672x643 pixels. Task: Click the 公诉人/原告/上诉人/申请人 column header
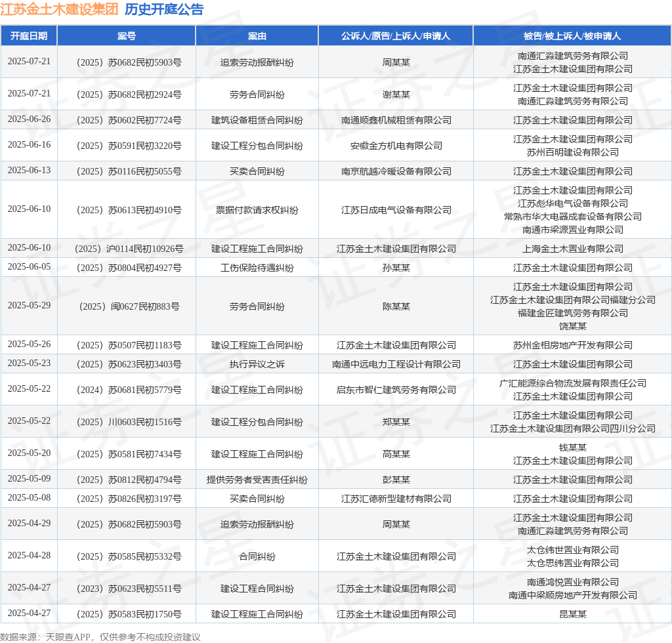(x=396, y=36)
